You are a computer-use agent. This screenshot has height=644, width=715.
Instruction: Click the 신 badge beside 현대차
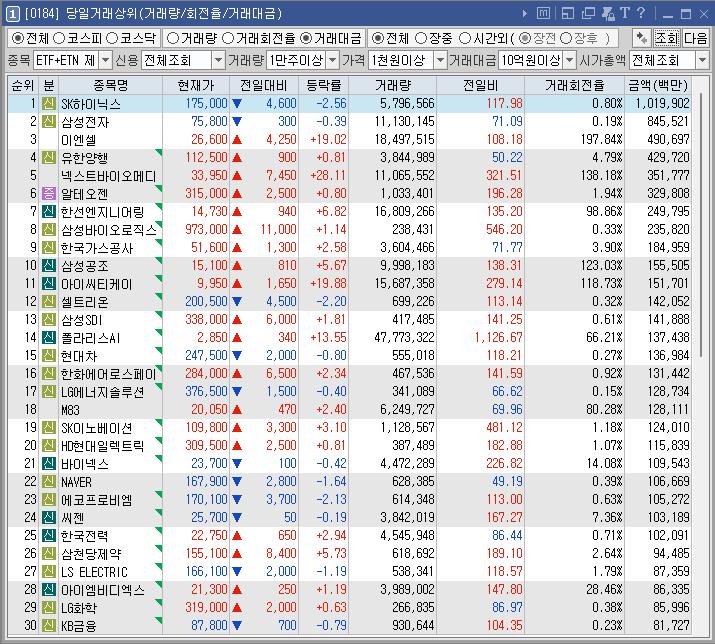point(49,355)
